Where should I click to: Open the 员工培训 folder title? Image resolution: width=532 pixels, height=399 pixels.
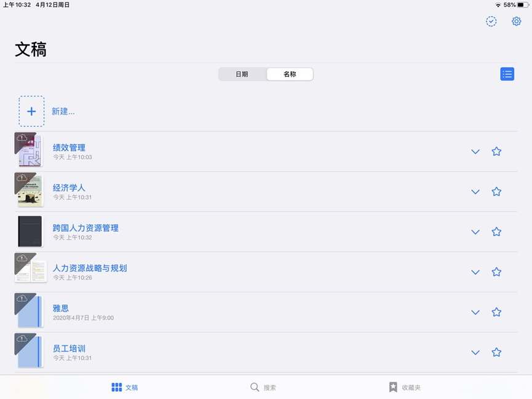[x=69, y=349]
